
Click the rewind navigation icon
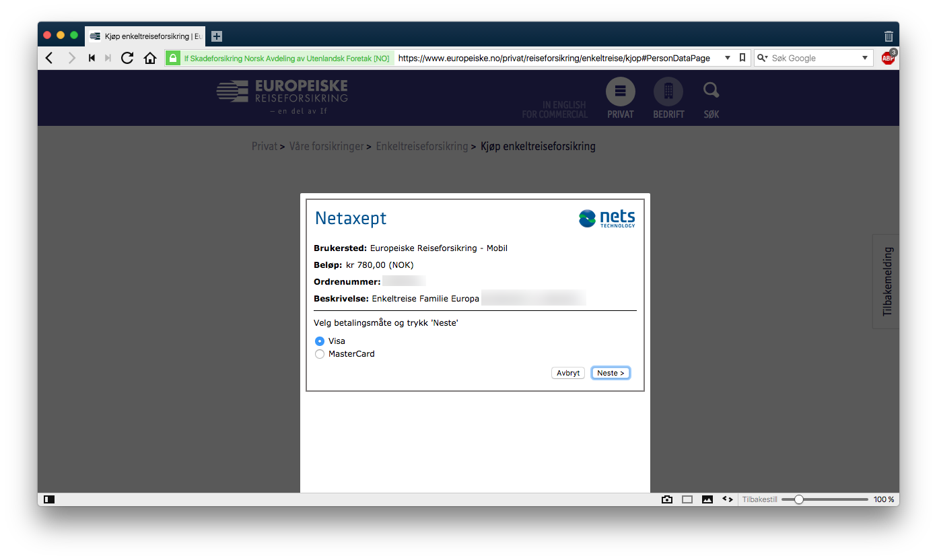(92, 58)
